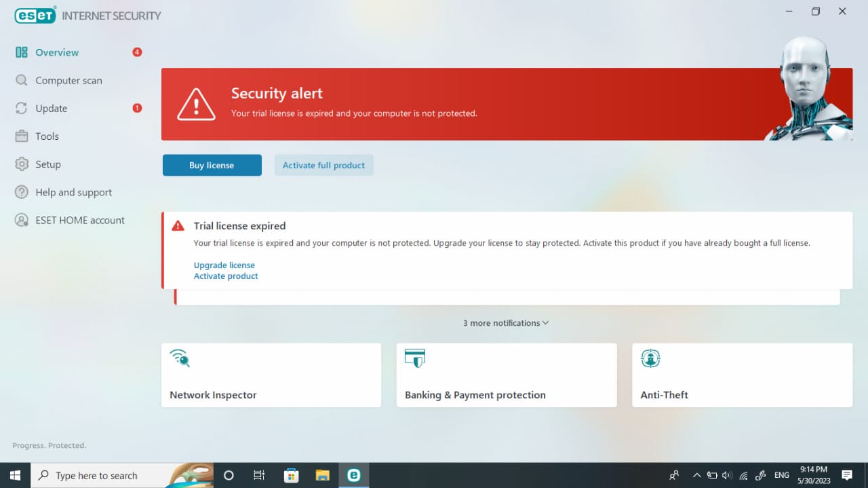
Task: Open the Anti-Theft tile icon
Action: pos(650,358)
